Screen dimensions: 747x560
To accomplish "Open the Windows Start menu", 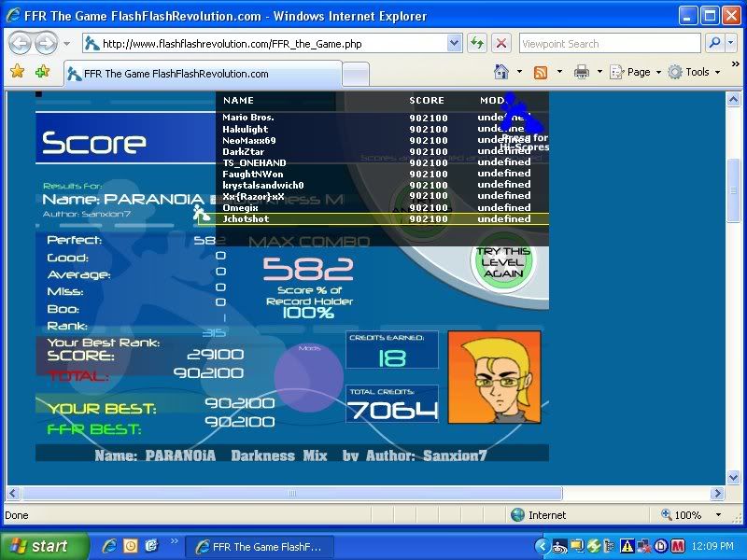I will (x=44, y=546).
